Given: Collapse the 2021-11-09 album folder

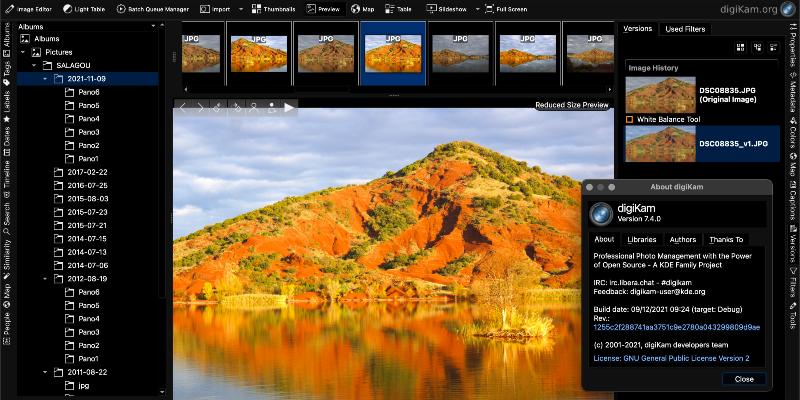Looking at the screenshot, I should click(x=46, y=78).
